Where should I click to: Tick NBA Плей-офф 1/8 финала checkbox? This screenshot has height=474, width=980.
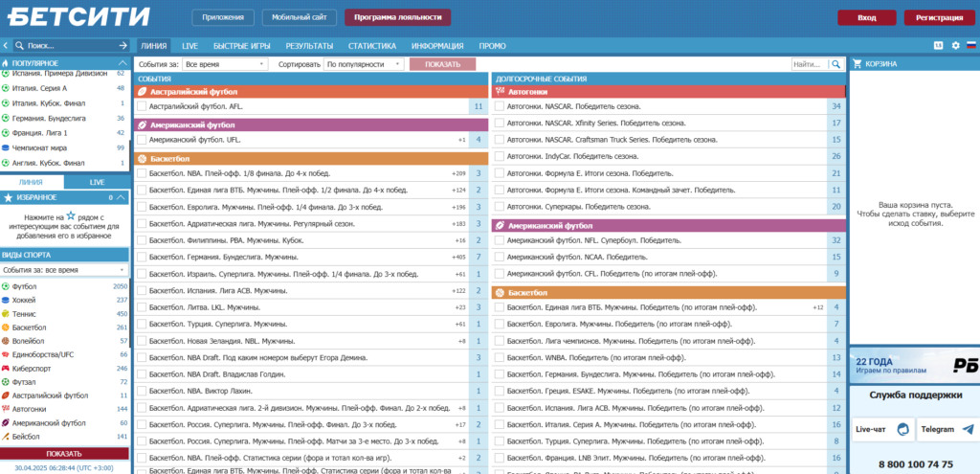click(x=142, y=173)
